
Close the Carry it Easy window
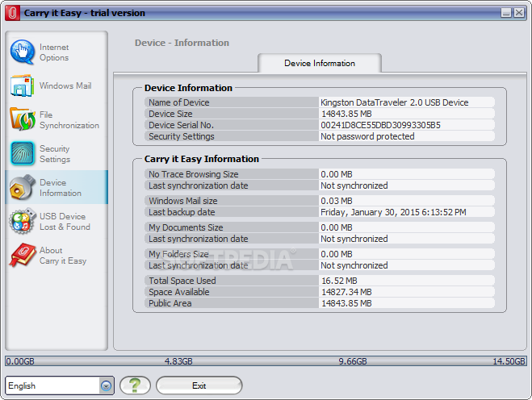pyautogui.click(x=519, y=13)
